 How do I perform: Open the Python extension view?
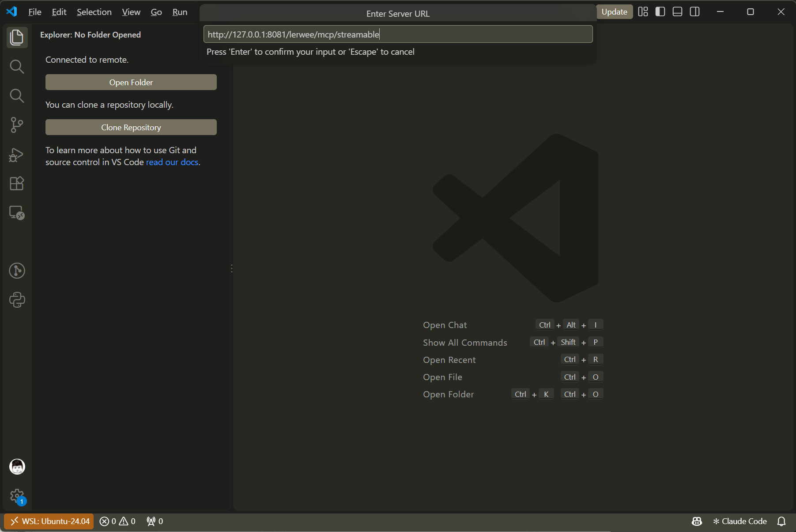pos(17,300)
